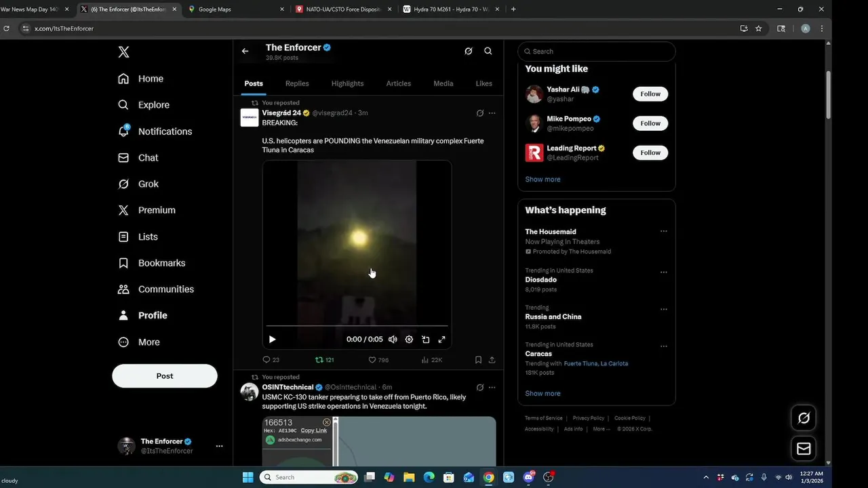Open Premium in the left sidebar
Screen dimensions: 868x488
pos(146,210)
